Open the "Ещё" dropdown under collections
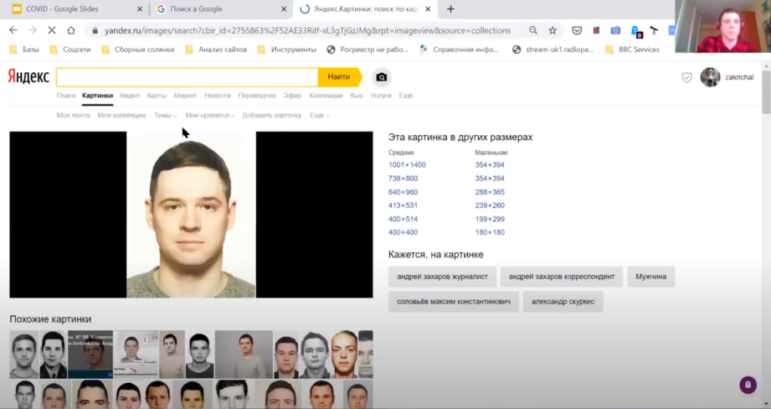The image size is (771, 409). coord(319,116)
